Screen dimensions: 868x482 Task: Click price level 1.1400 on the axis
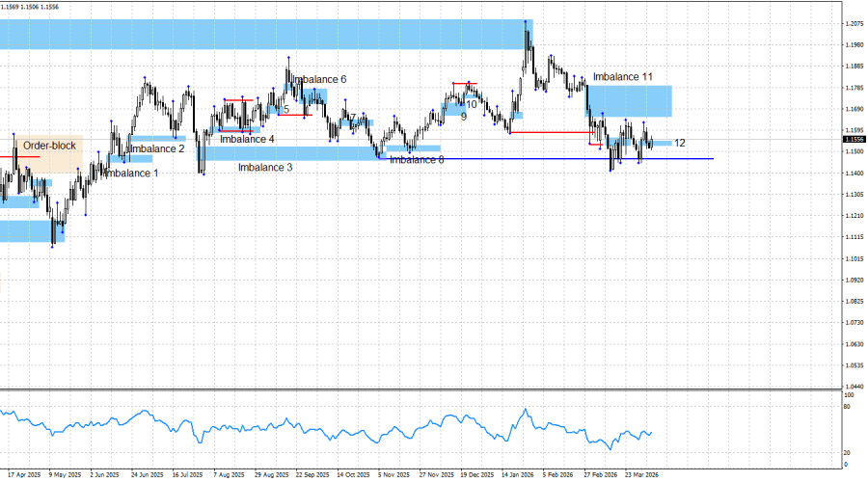click(854, 174)
